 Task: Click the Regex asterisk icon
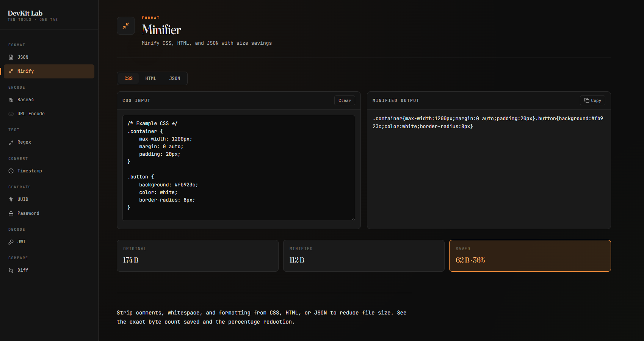coord(11,142)
